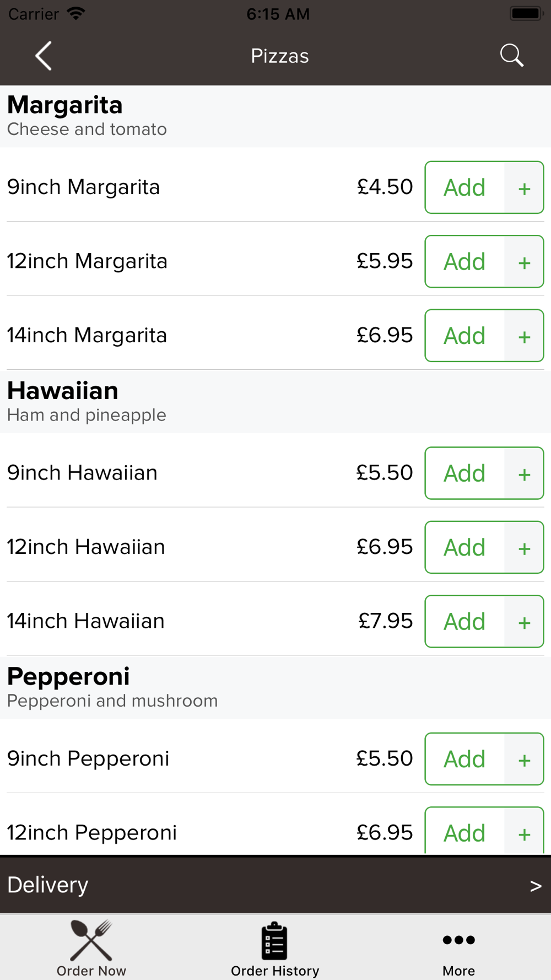The height and width of the screenshot is (980, 551).
Task: Tap the plus icon for 12inch Margarita
Action: click(524, 262)
